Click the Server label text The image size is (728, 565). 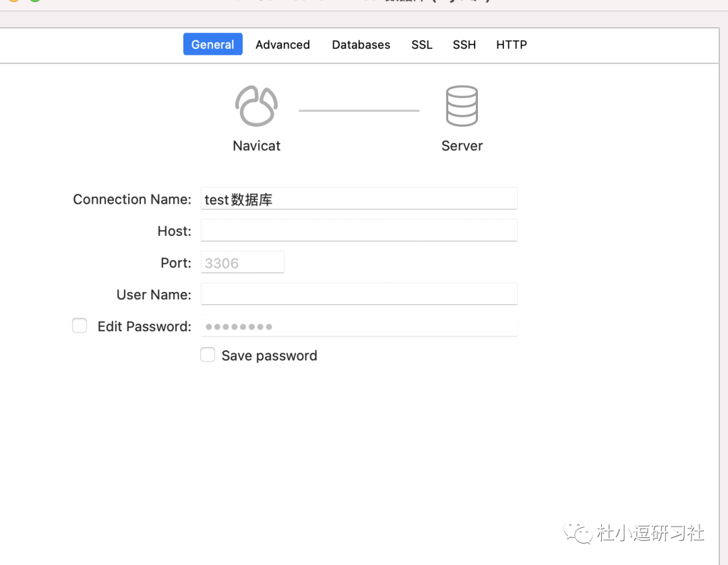[x=462, y=146]
